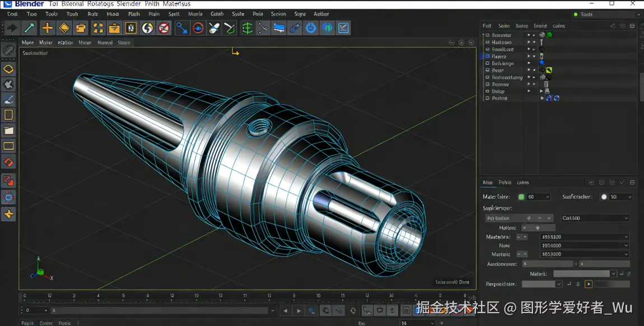Image resolution: width=644 pixels, height=326 pixels.
Task: Click the blue chart frame icon
Action: 343,28
